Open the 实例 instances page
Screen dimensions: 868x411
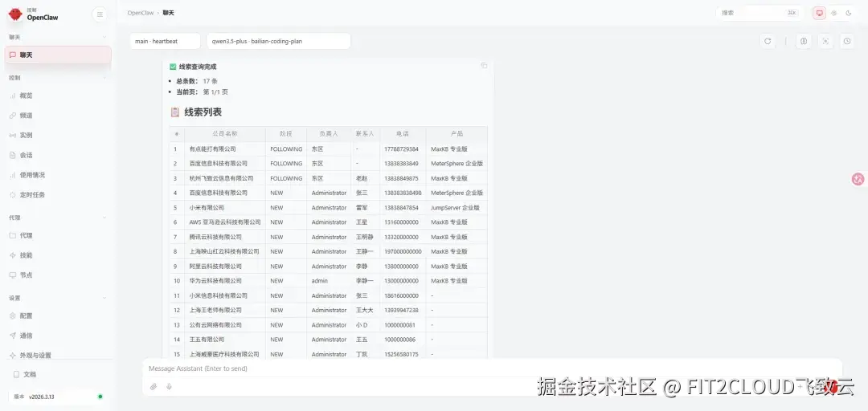(58, 135)
